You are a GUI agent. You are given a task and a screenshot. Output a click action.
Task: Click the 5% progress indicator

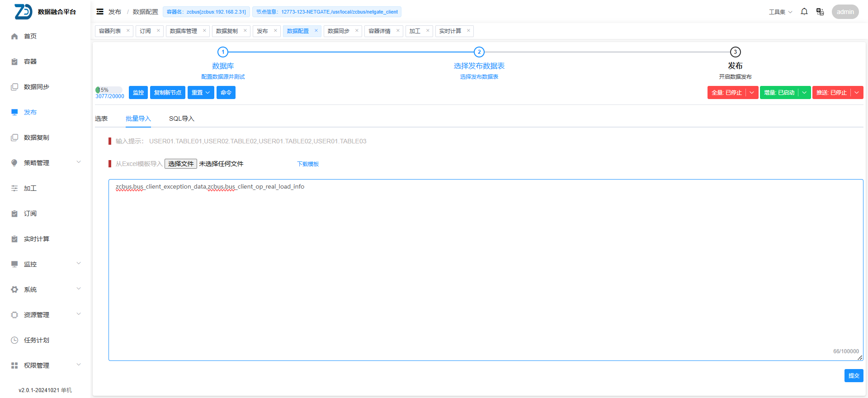(108, 90)
